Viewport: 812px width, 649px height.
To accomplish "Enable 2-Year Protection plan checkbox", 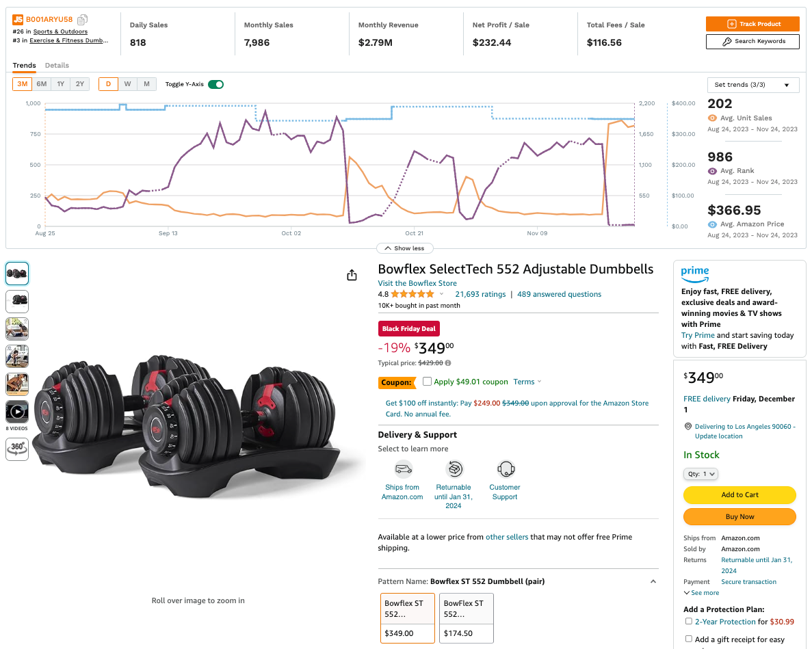I will 688,621.
